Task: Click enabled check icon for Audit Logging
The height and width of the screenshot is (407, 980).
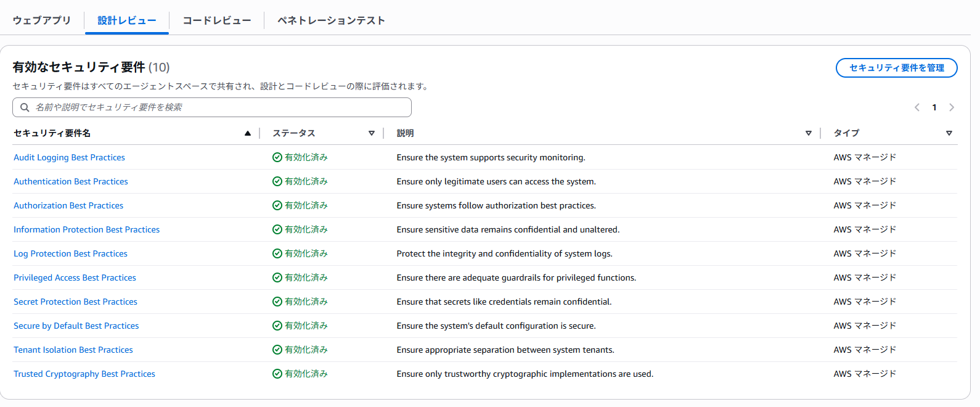Action: [277, 157]
